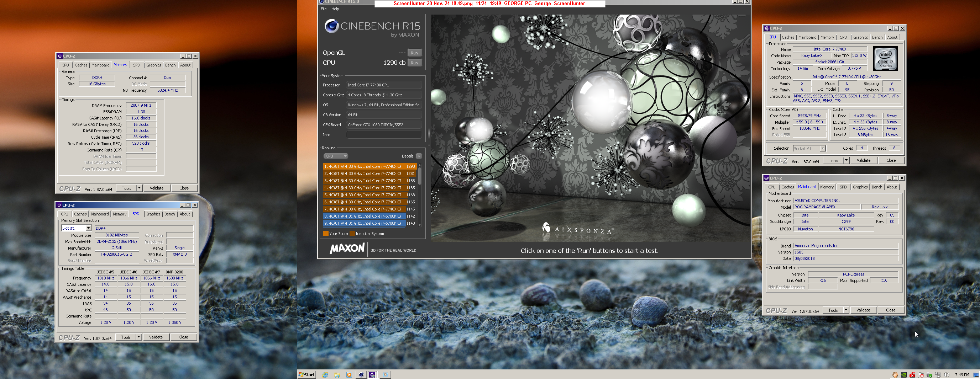Click the Identical System legend swatch

[x=352, y=234]
